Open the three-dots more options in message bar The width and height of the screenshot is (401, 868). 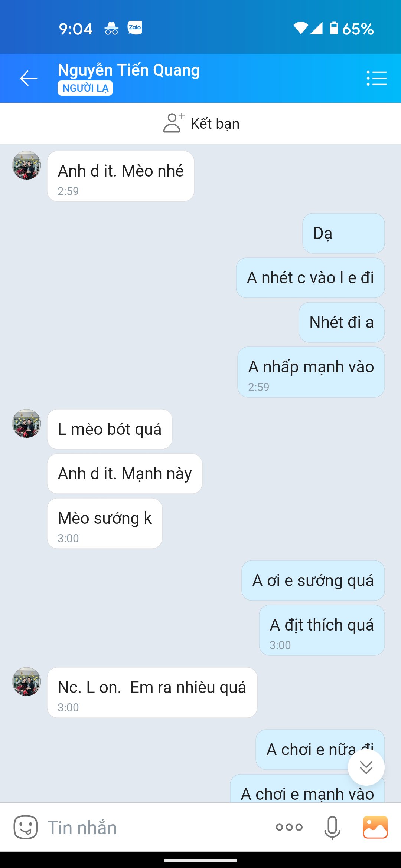pos(289,827)
